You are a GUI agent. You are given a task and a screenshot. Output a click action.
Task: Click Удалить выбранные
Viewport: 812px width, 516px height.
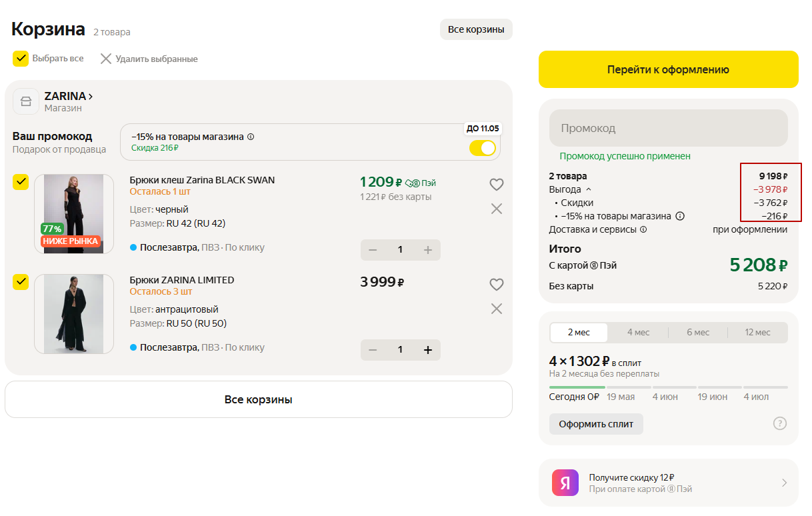click(149, 59)
